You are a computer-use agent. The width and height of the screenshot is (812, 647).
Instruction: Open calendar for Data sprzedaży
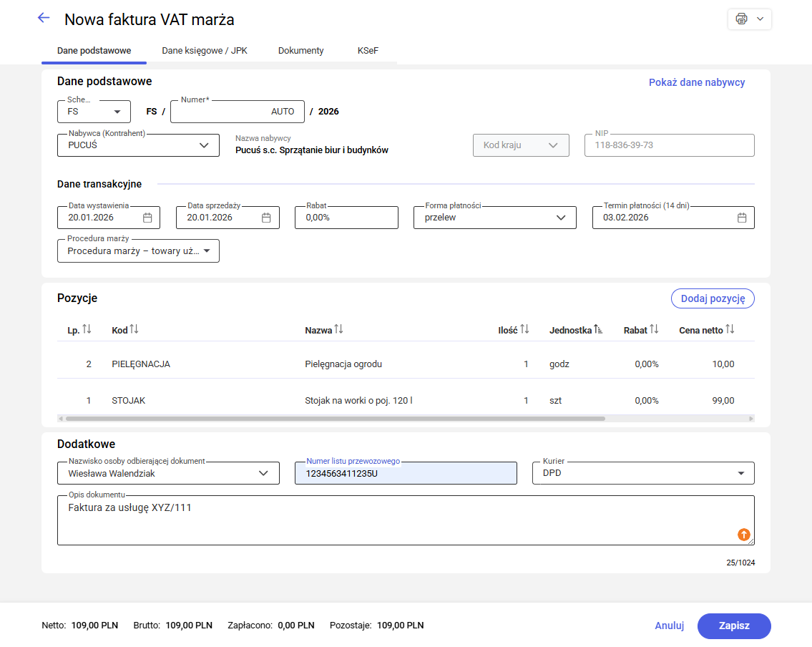[x=266, y=218]
